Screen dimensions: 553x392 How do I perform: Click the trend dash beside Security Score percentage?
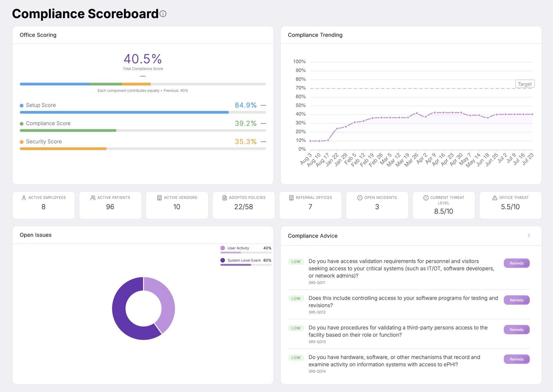pyautogui.click(x=263, y=142)
